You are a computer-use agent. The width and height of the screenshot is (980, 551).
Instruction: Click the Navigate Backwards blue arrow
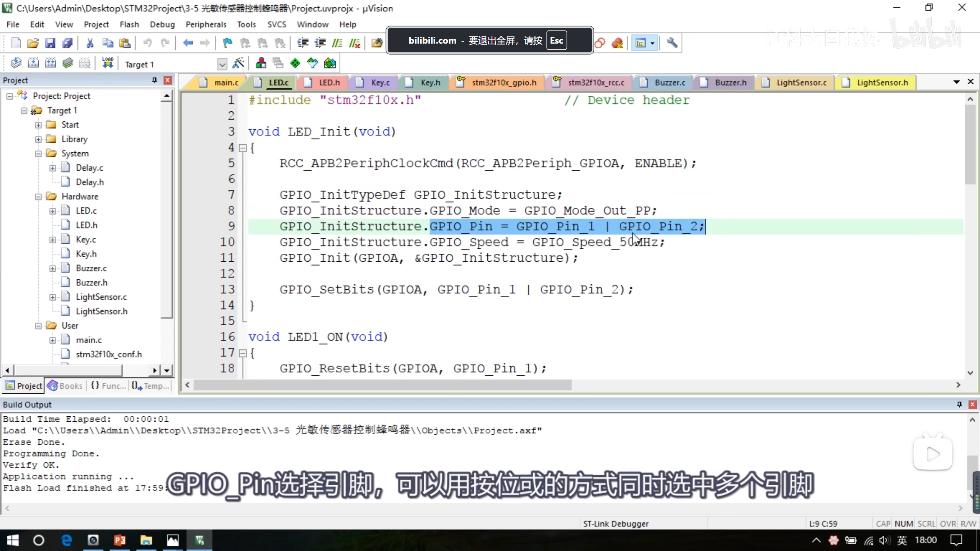(x=188, y=43)
